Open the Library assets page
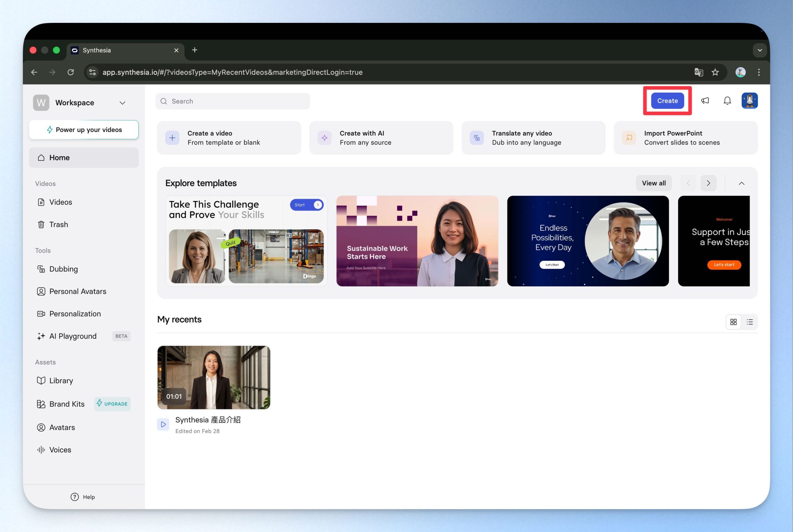Screen dimensions: 793x532 tap(84, 381)
